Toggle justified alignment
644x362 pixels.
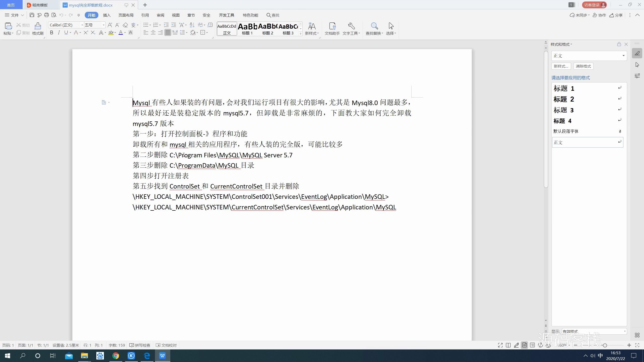[x=168, y=32]
